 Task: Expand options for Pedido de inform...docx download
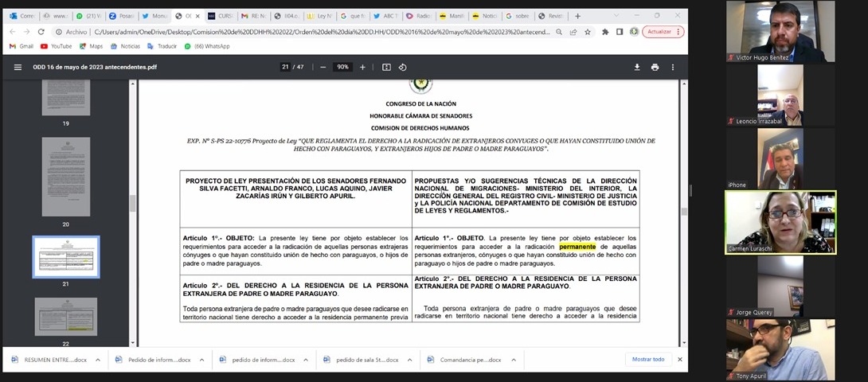tap(201, 359)
